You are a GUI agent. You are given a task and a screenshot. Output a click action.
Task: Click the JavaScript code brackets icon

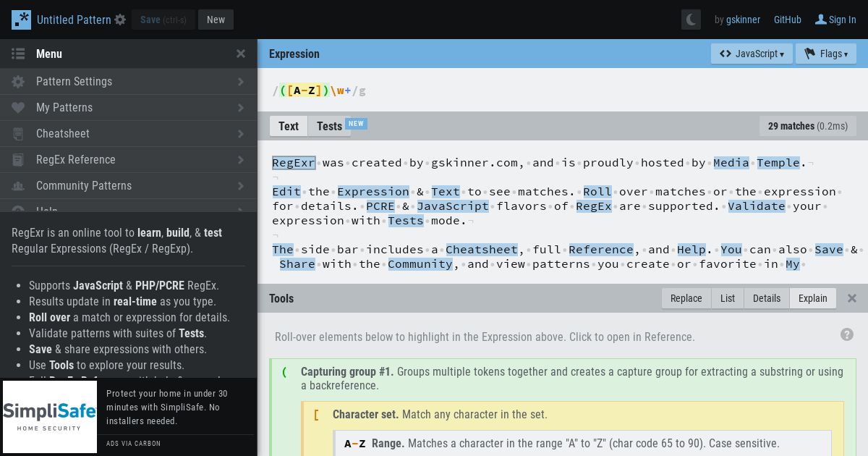click(x=726, y=54)
